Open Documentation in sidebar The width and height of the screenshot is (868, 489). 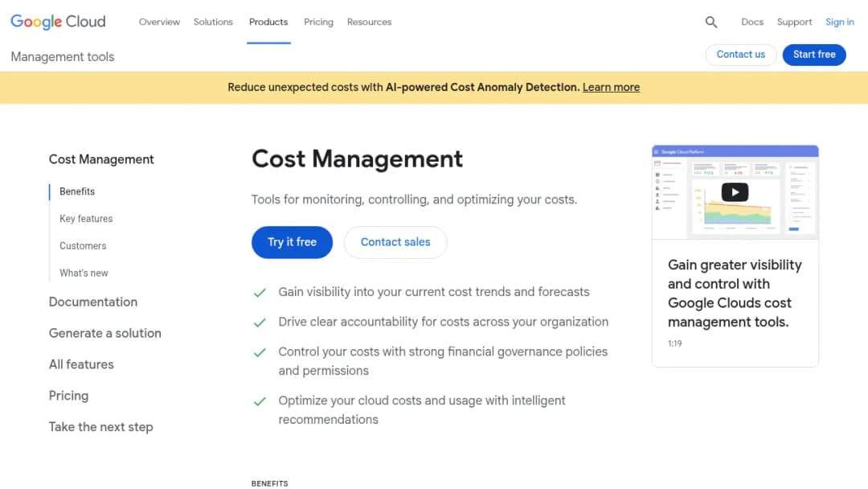point(93,302)
